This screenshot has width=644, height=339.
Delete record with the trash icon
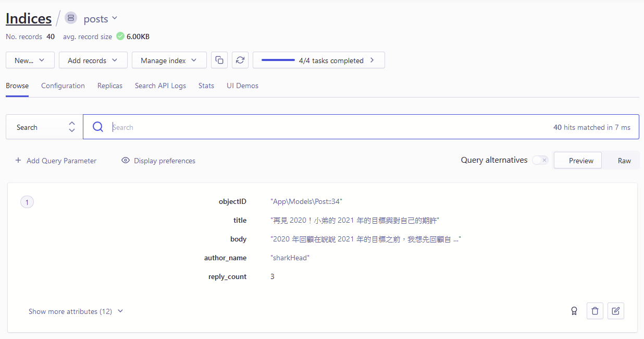point(595,311)
